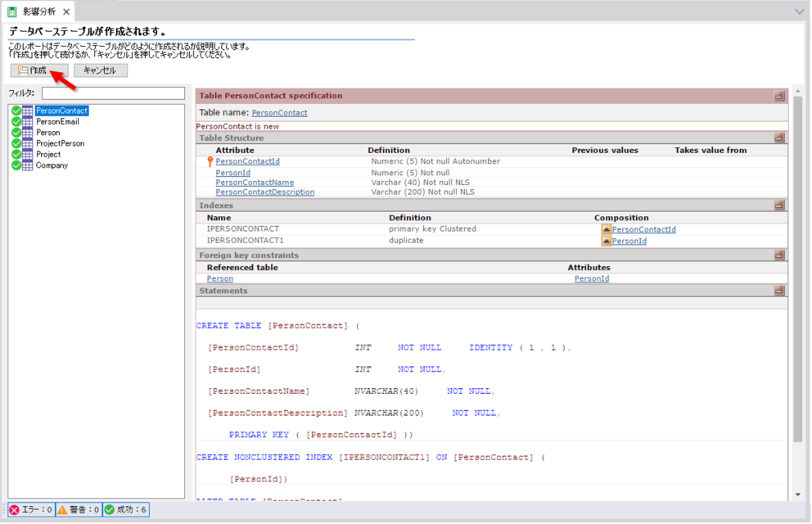Collapse the Table Structure section
This screenshot has height=524, width=812.
(x=779, y=138)
